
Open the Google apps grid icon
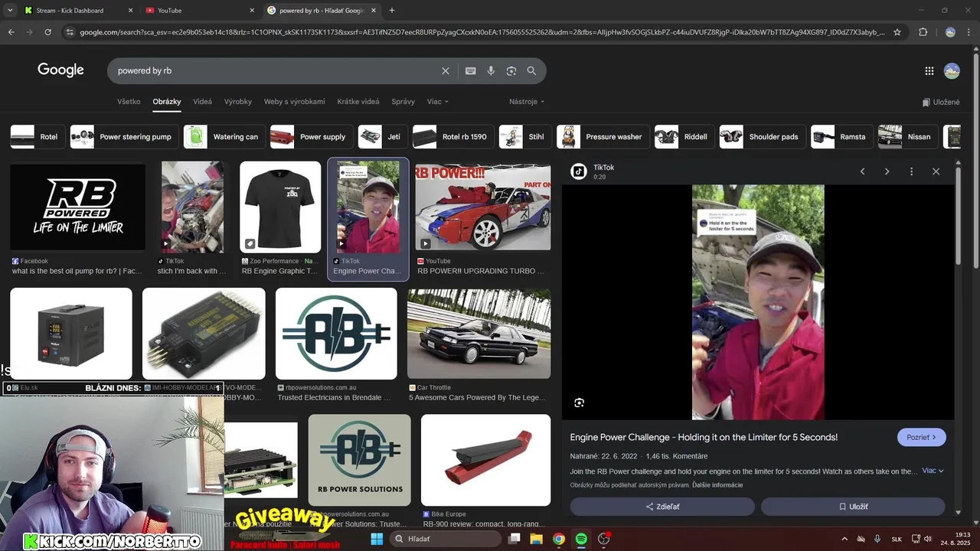pos(929,71)
